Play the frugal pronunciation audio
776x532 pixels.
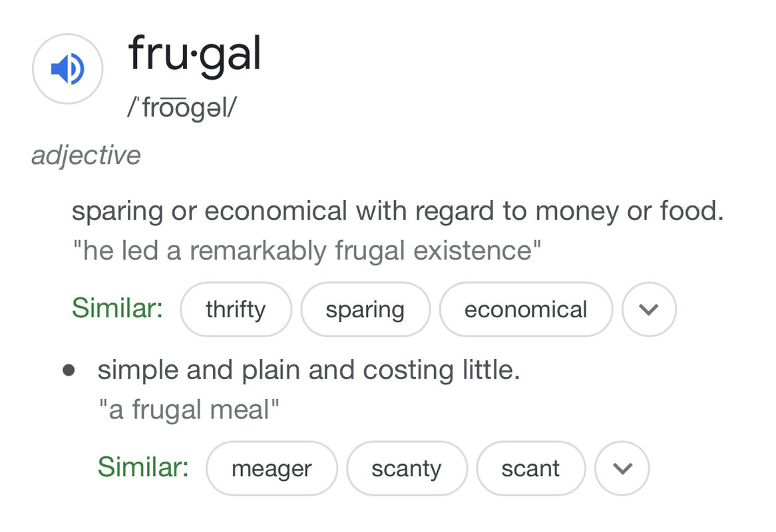tap(68, 68)
